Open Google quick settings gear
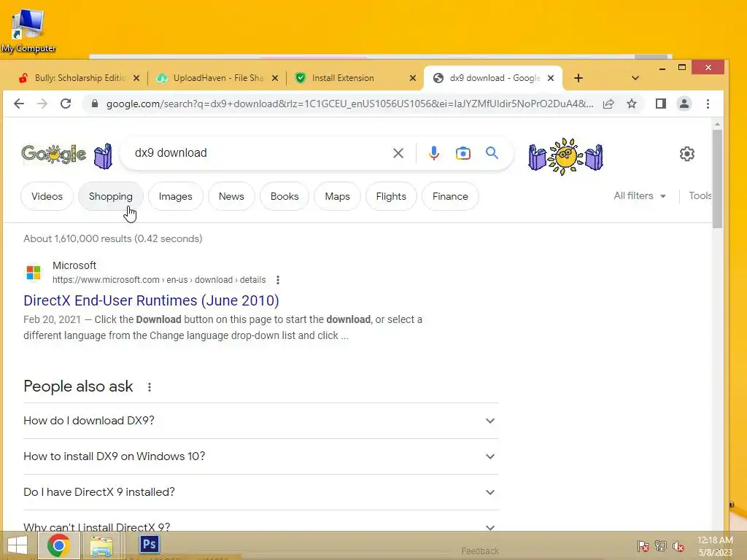Viewport: 747px width, 560px height. [687, 154]
